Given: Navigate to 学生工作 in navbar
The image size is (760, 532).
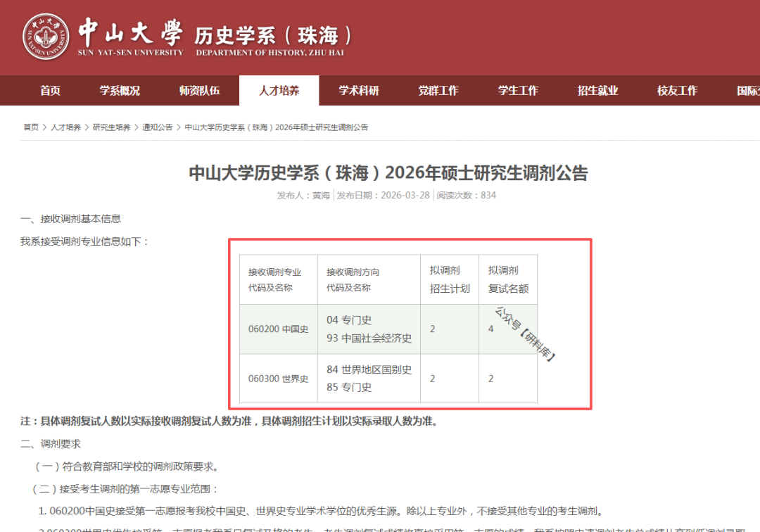Looking at the screenshot, I should (x=518, y=91).
